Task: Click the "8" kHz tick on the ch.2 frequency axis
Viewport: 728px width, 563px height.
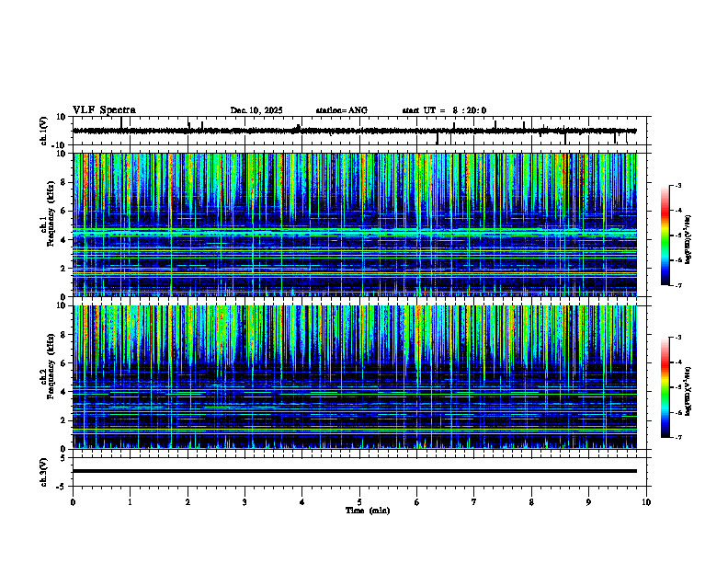Action: [x=64, y=335]
